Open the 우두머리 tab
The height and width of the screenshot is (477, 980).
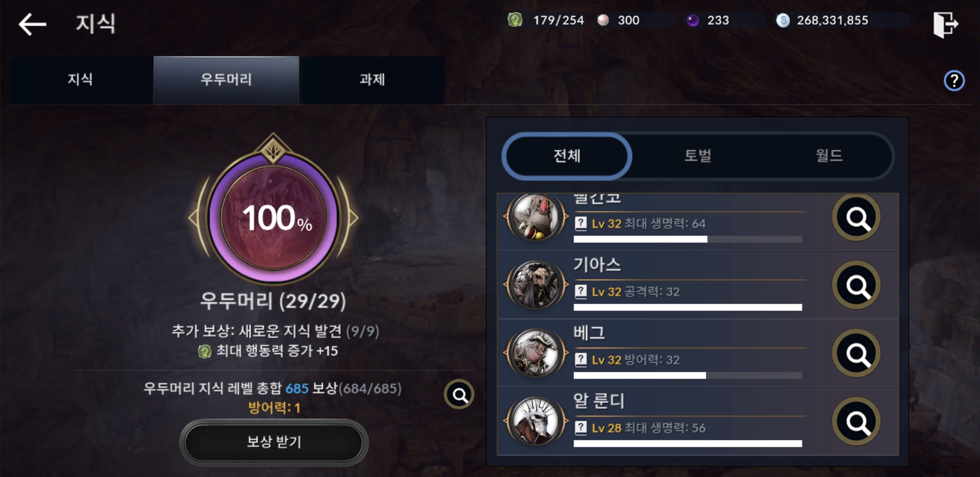226,80
